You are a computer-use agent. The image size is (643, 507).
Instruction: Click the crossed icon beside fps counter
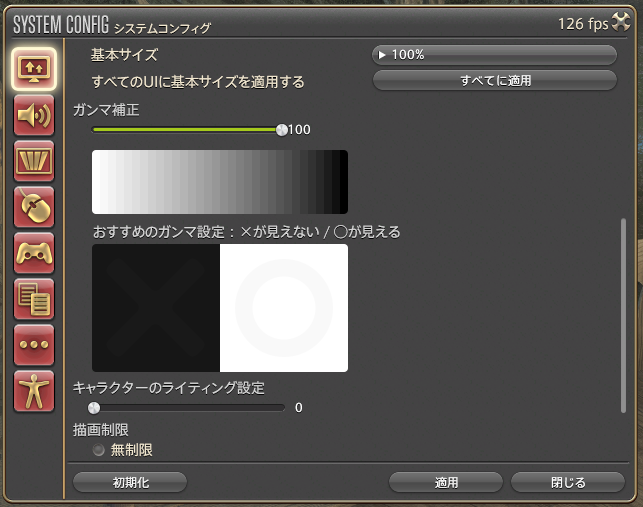[623, 23]
